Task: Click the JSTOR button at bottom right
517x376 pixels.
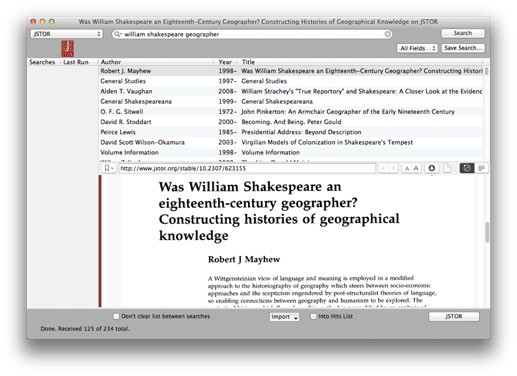Action: click(x=454, y=316)
